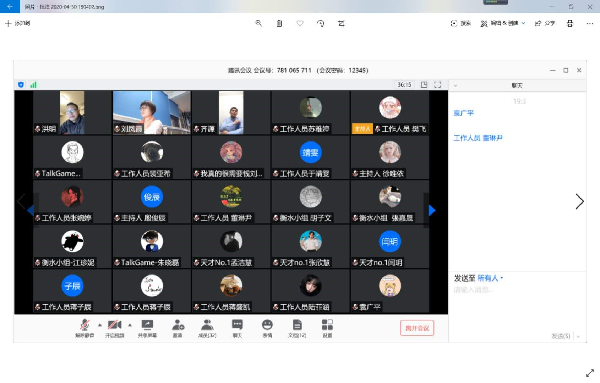This screenshot has width=600, height=383.
Task: Open the share screen icon in meeting bar
Action: click(147, 328)
